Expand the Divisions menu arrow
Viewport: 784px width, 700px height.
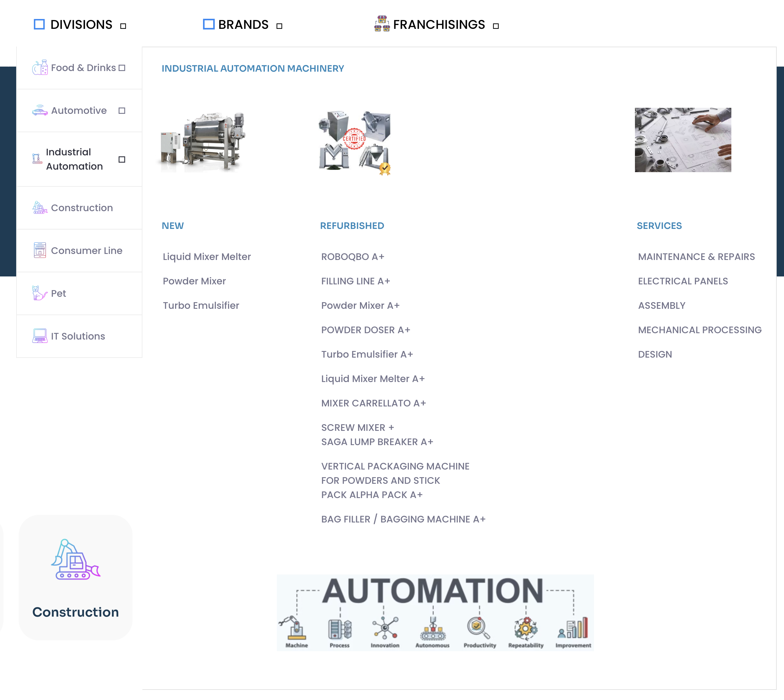click(123, 26)
